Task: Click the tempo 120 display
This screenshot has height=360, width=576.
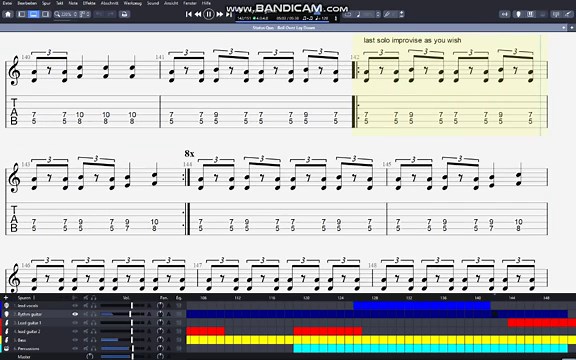Action: click(x=321, y=18)
